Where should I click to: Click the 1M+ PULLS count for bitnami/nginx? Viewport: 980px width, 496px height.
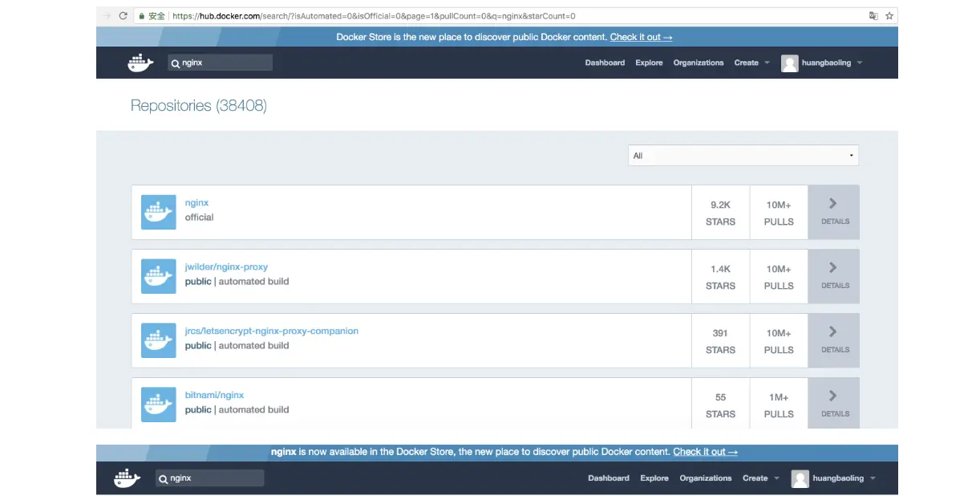779,404
